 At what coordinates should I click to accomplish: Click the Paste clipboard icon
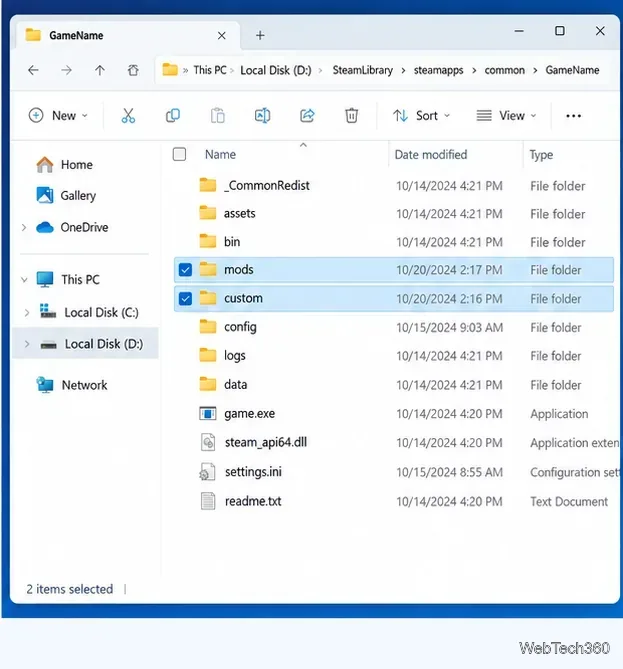click(218, 116)
